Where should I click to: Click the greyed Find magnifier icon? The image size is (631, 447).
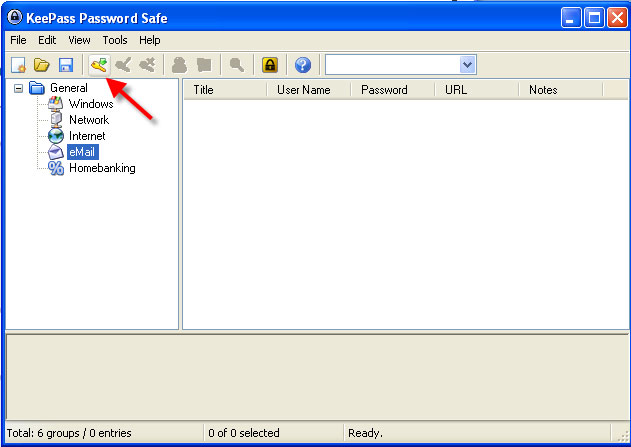pyautogui.click(x=237, y=65)
